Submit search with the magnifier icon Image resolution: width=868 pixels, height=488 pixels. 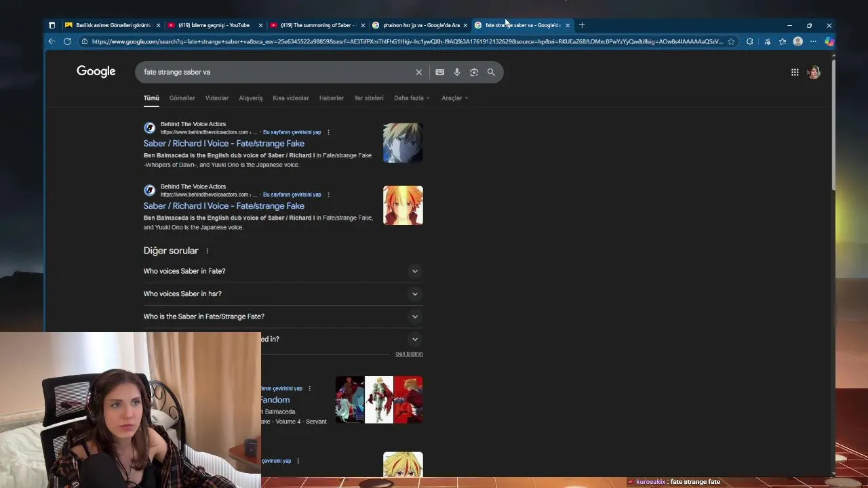tap(491, 72)
